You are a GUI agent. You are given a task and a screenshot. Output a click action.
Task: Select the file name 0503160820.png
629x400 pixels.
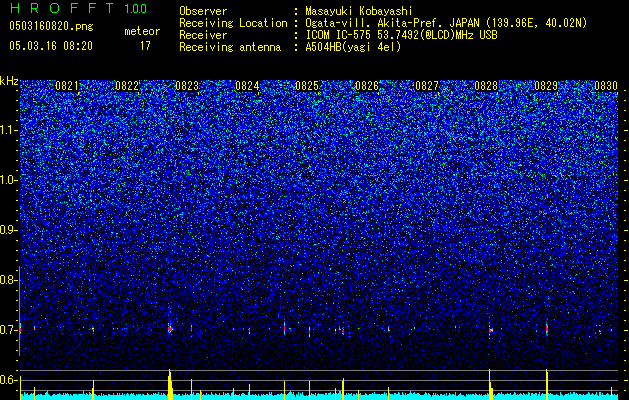pyautogui.click(x=51, y=26)
